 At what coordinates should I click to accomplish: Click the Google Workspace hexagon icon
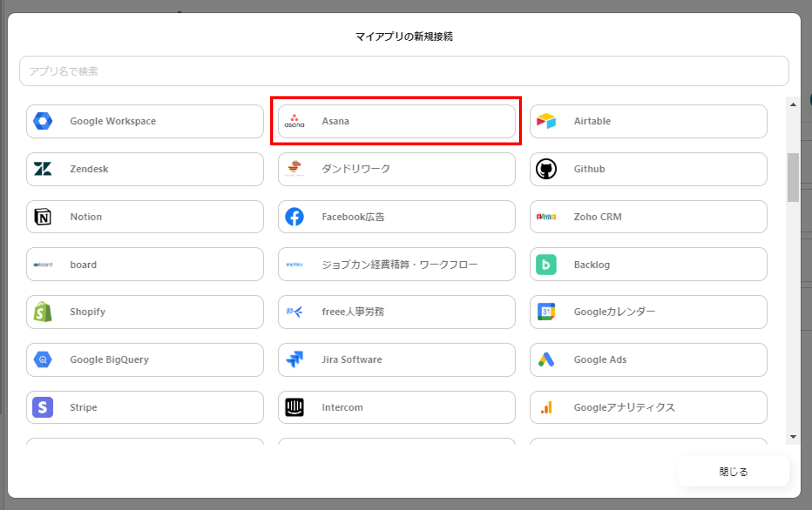click(x=43, y=121)
